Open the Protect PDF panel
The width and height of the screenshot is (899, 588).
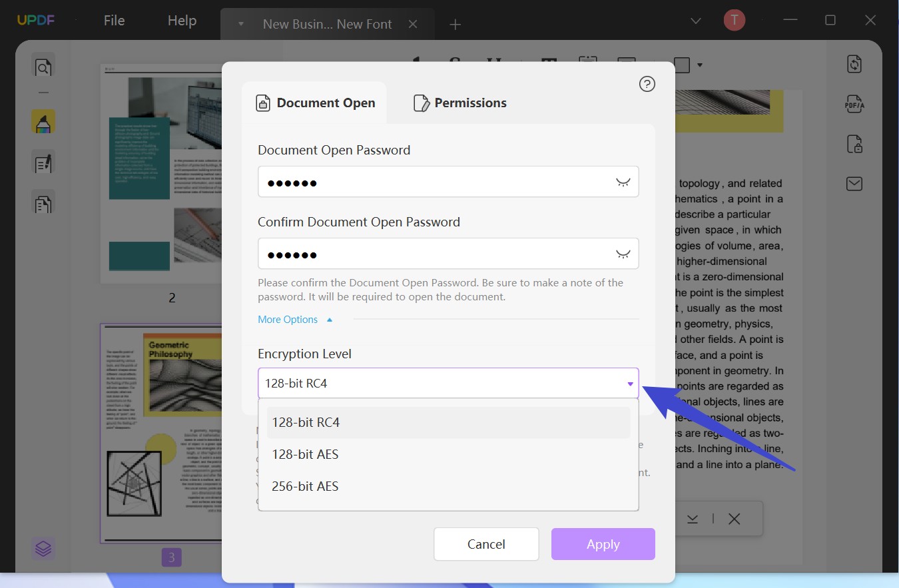coord(854,144)
